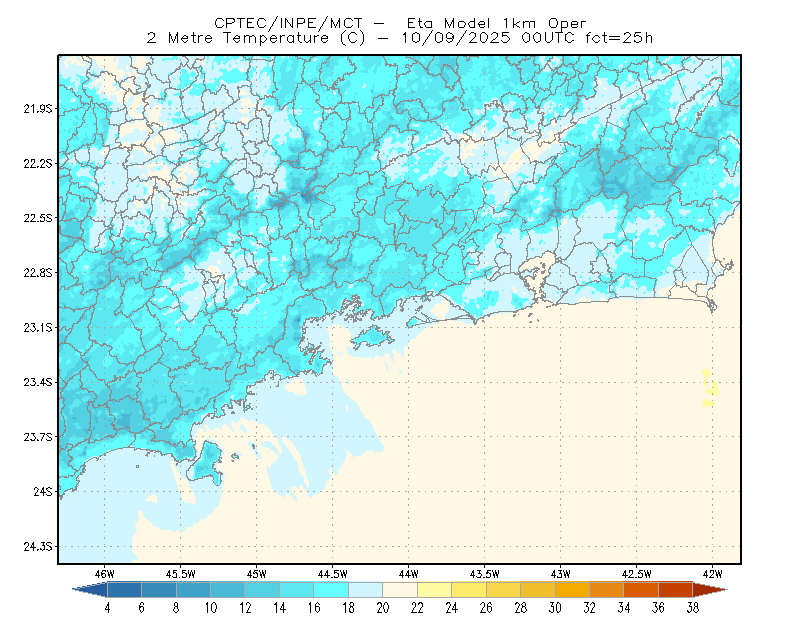The width and height of the screenshot is (800, 618).
Task: Click the cream swatch between 20 and 22
Action: click(400, 589)
